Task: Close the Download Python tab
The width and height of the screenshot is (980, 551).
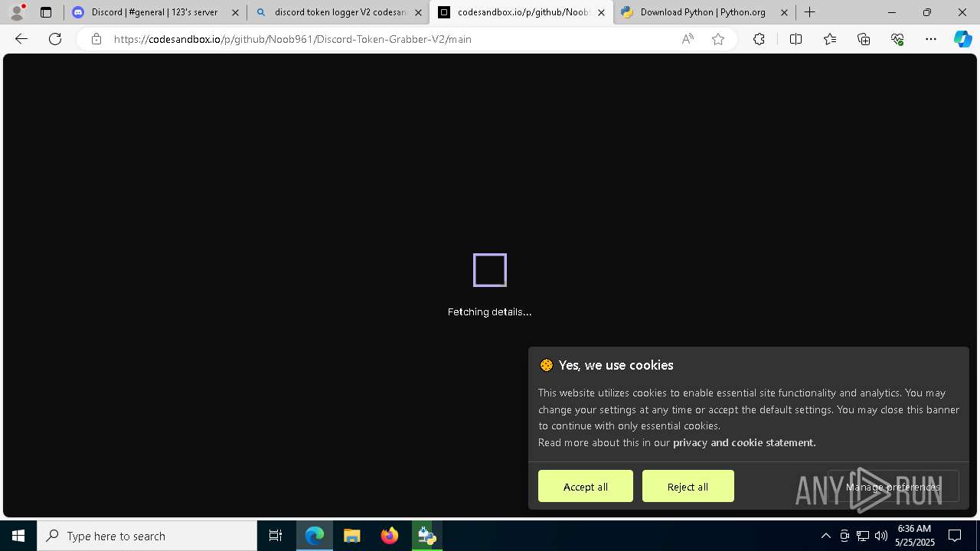Action: (784, 12)
